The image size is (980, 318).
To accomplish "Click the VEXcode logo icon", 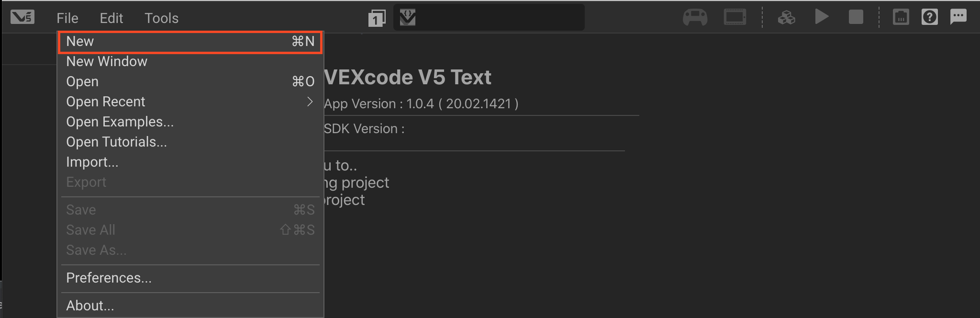I will click(22, 17).
